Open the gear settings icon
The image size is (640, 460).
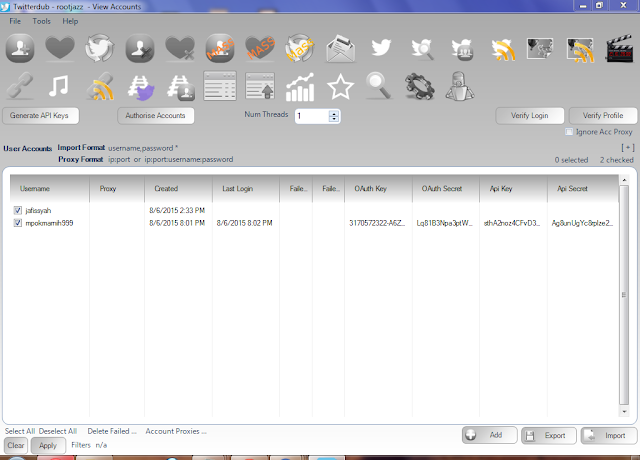point(420,86)
